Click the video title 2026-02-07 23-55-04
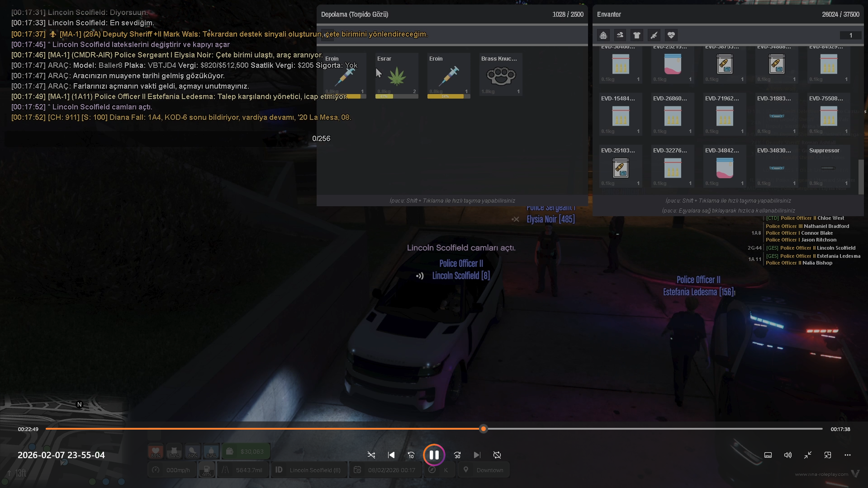This screenshot has height=488, width=868. (61, 455)
